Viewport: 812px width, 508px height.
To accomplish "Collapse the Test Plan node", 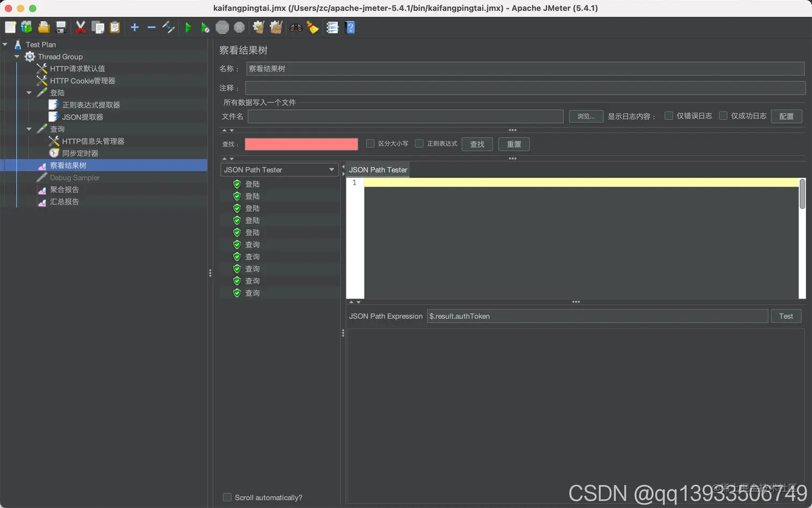I will coord(5,45).
